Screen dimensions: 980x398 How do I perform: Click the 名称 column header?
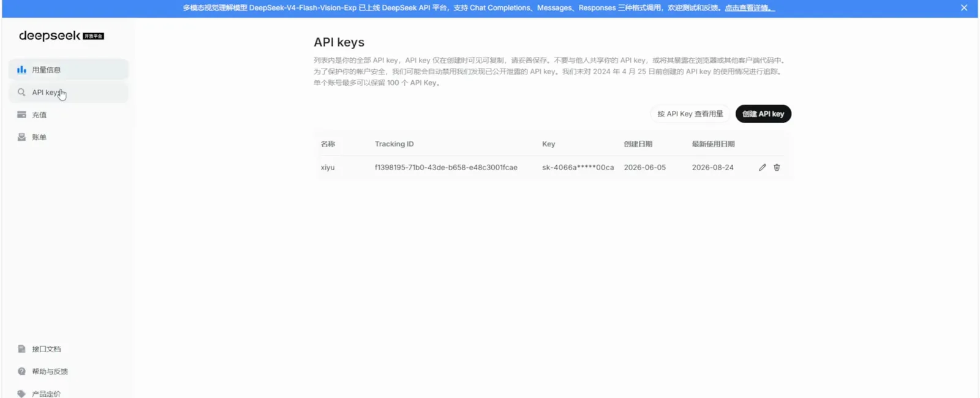point(328,144)
